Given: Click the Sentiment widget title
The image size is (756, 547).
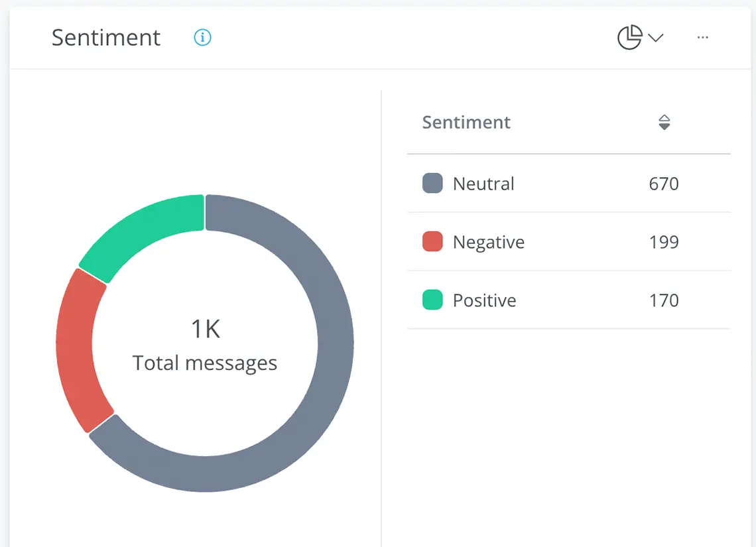Looking at the screenshot, I should pos(106,38).
